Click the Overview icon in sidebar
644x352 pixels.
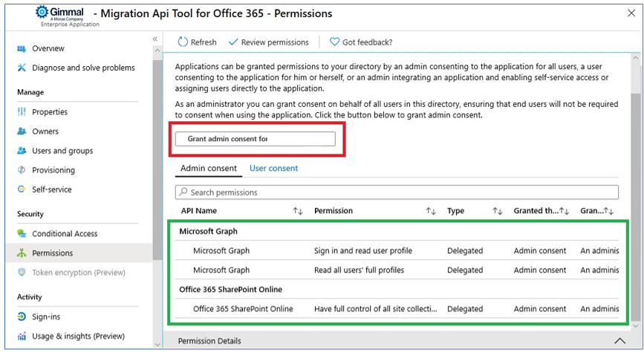click(21, 48)
